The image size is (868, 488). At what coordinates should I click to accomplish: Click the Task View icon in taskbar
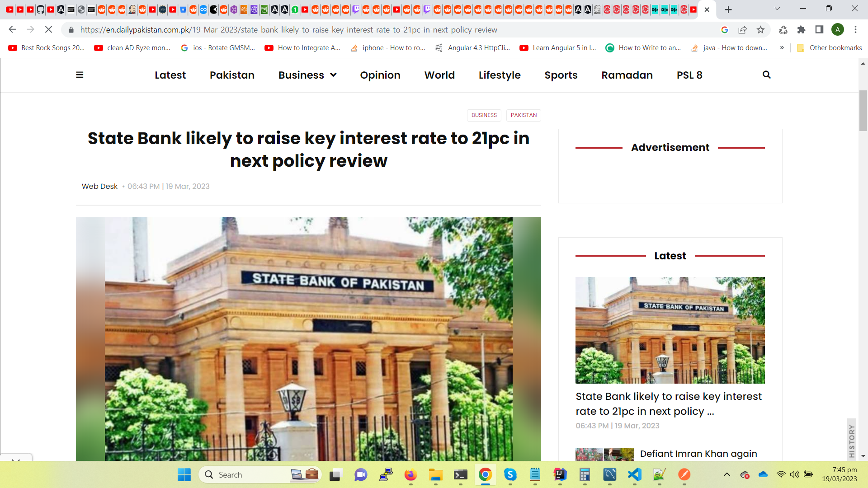[335, 474]
